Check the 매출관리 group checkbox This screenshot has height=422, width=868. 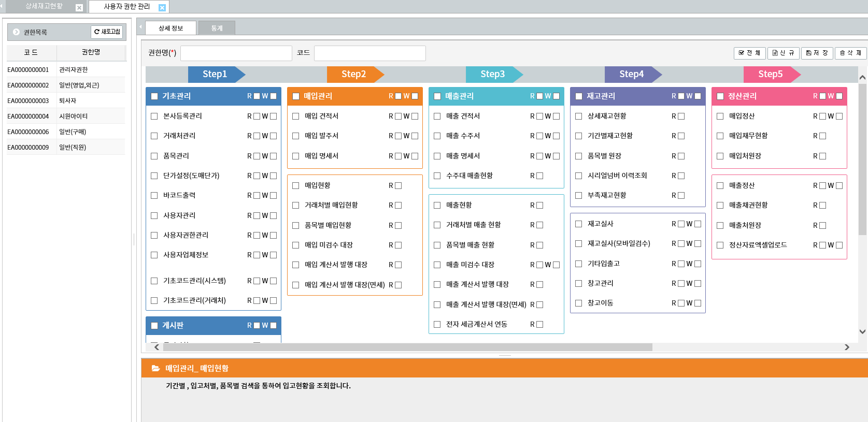click(x=437, y=96)
